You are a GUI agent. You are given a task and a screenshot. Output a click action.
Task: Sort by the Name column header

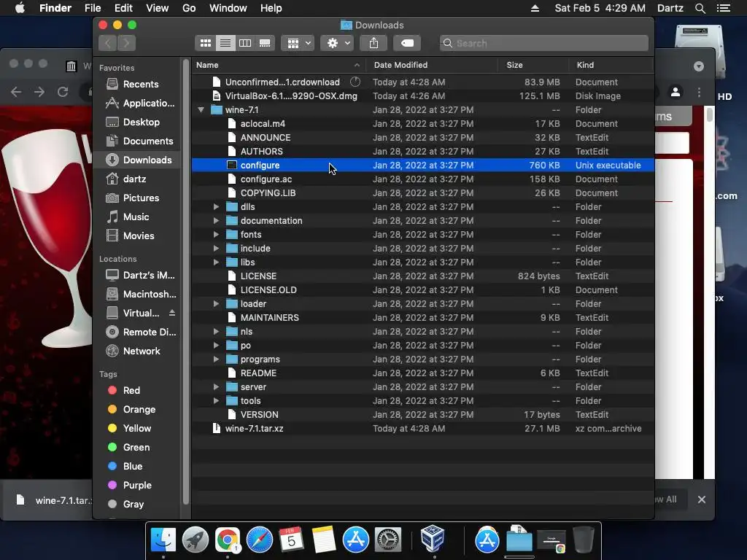(x=278, y=65)
